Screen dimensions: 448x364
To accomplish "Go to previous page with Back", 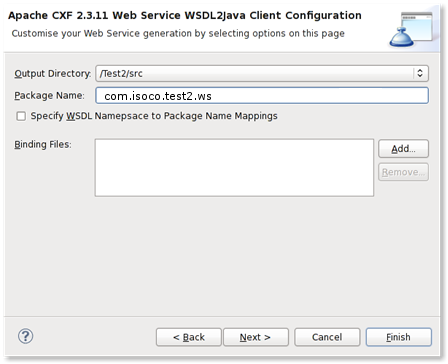I will [x=189, y=337].
